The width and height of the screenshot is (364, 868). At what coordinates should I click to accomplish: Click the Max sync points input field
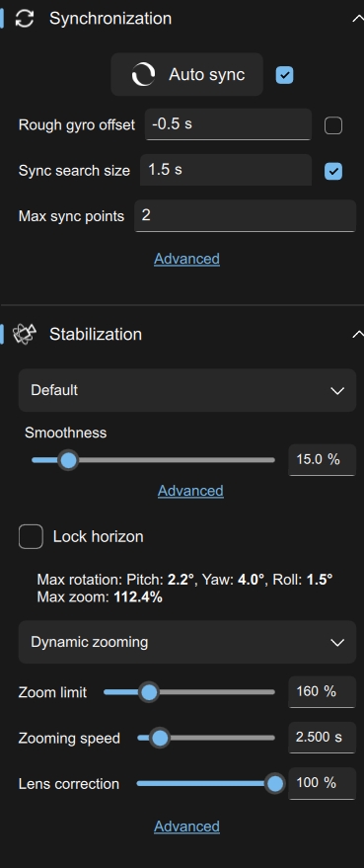click(245, 216)
